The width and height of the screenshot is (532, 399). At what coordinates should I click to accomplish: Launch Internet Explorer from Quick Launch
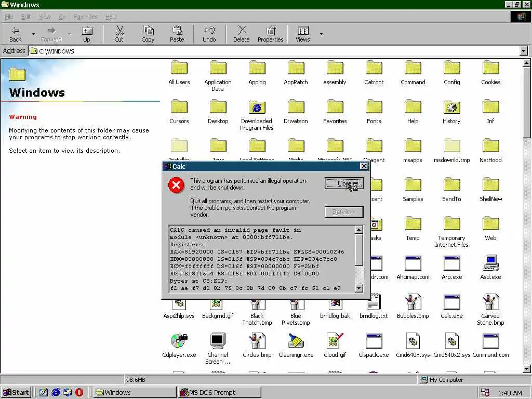pyautogui.click(x=56, y=393)
